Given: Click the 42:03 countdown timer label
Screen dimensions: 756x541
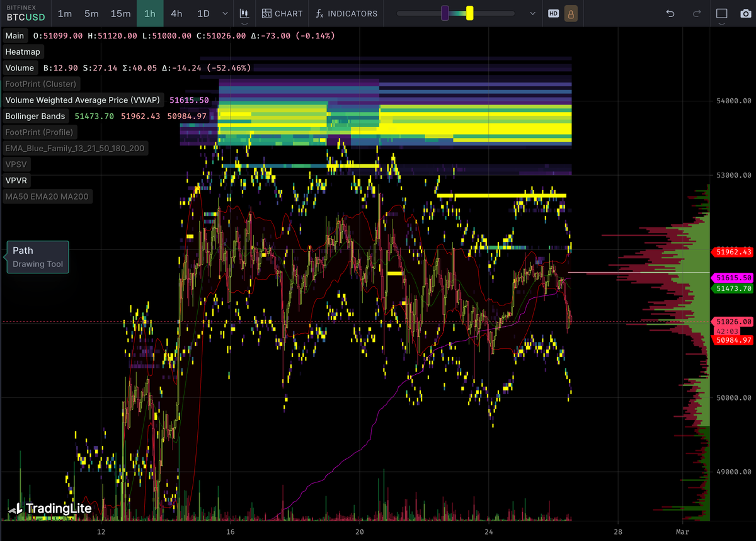Looking at the screenshot, I should (x=726, y=331).
